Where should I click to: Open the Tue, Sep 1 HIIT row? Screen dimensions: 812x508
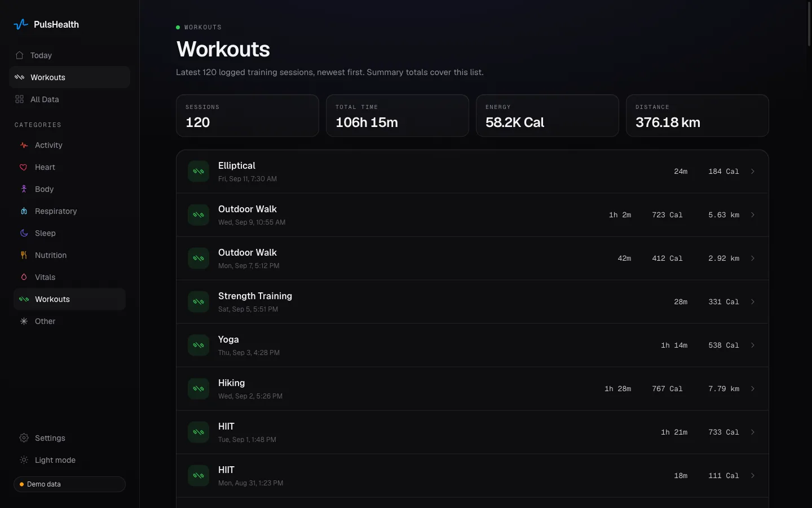point(473,432)
